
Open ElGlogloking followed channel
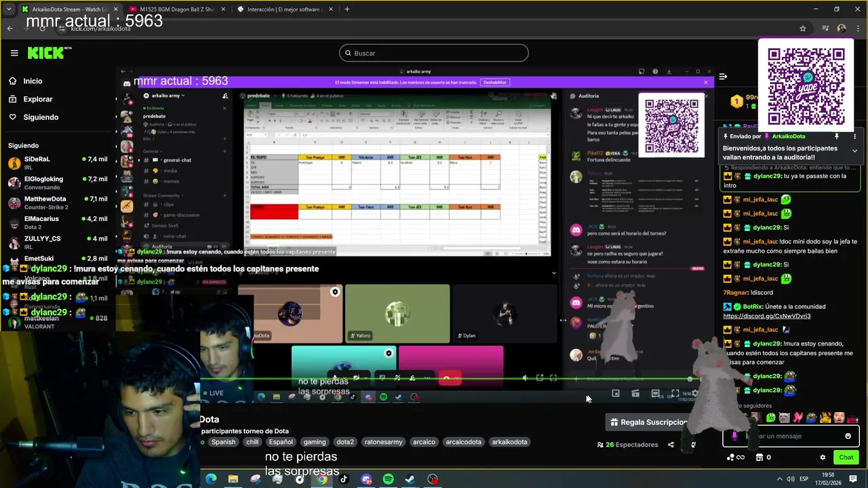click(x=58, y=183)
